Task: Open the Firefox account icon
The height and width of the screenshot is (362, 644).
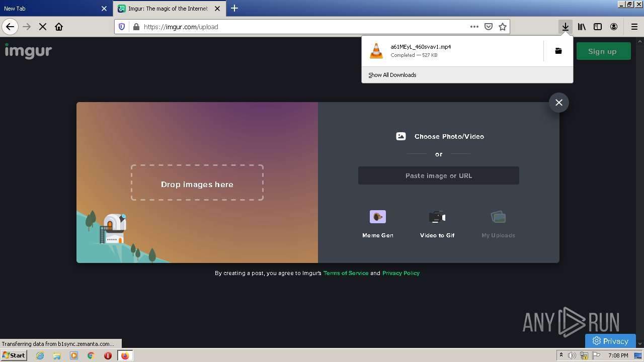Action: pos(614,27)
